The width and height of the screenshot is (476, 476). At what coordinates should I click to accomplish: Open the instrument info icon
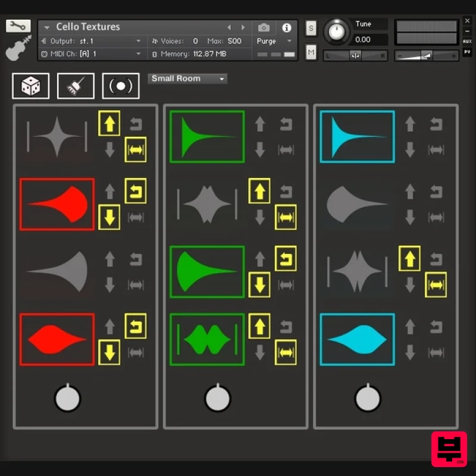click(286, 27)
